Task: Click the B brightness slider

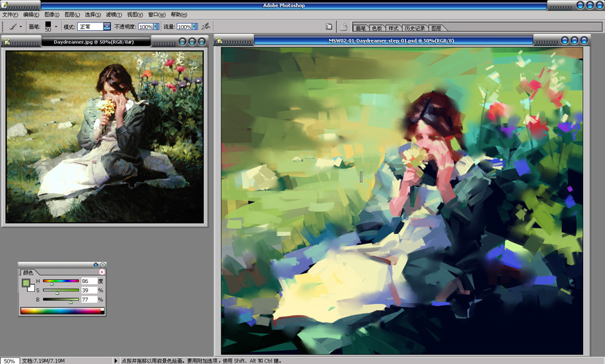Action: coord(61,300)
